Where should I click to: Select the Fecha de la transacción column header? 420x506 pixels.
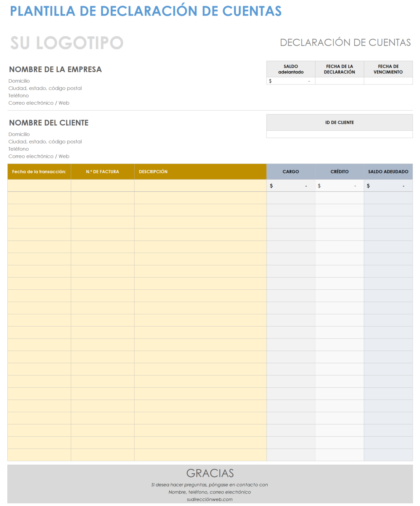39,171
